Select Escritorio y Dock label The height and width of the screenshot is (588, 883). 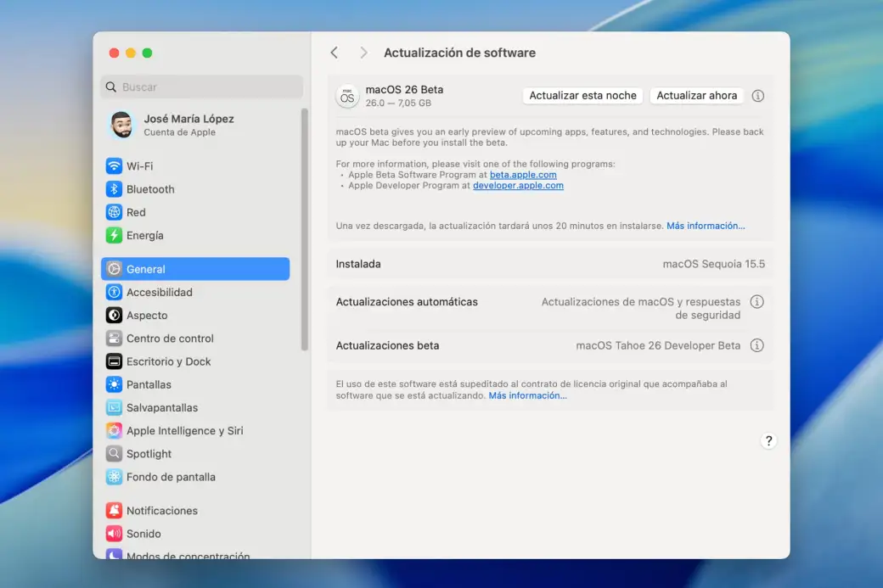(168, 361)
